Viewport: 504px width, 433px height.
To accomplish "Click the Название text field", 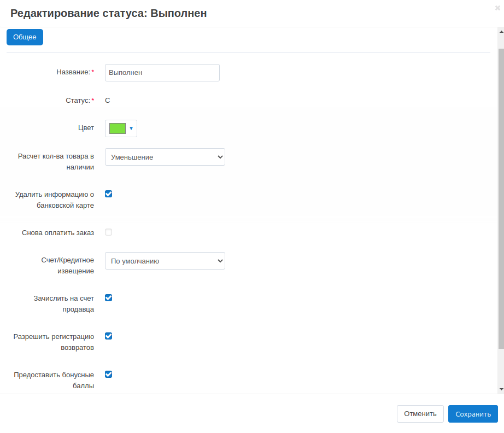I will click(162, 73).
